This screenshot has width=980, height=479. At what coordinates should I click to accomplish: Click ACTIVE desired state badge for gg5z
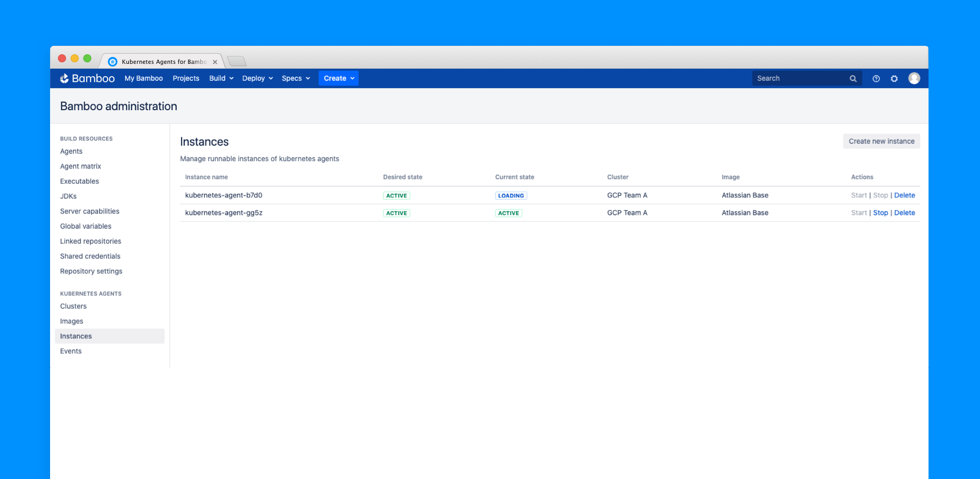[396, 213]
